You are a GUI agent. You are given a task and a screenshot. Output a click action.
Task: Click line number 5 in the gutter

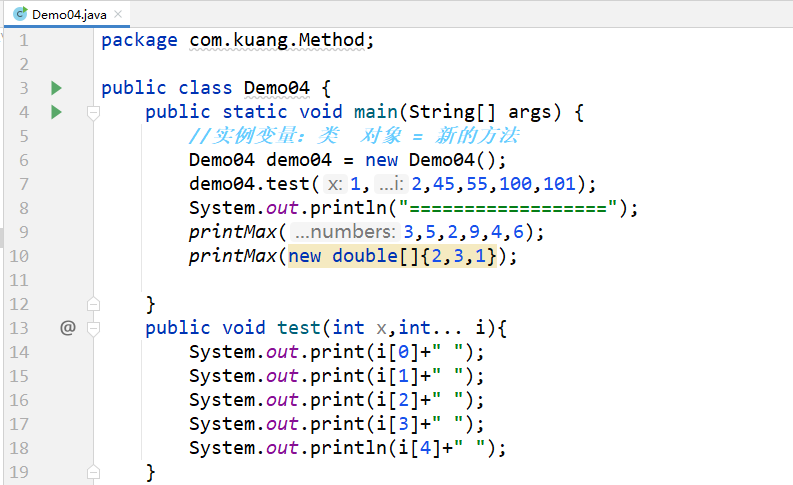(24, 136)
